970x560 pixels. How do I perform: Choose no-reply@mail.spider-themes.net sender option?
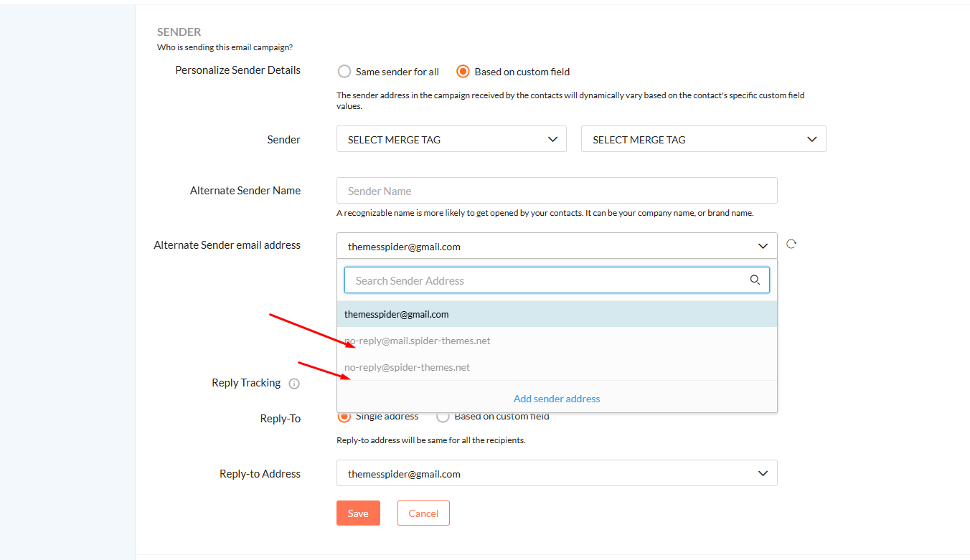(418, 341)
